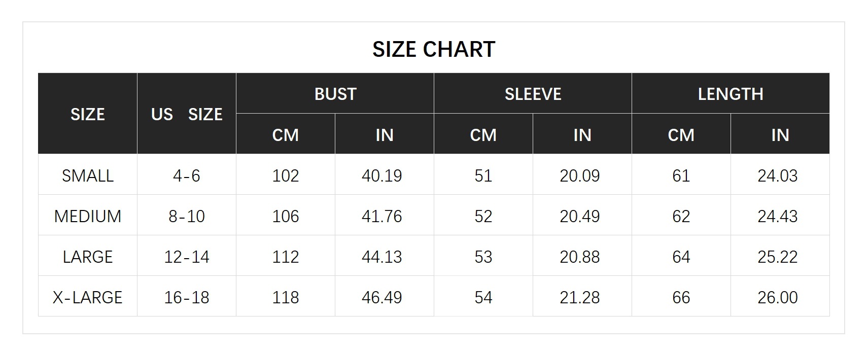
Task: Click the CM subheader under BUST
Action: point(285,135)
